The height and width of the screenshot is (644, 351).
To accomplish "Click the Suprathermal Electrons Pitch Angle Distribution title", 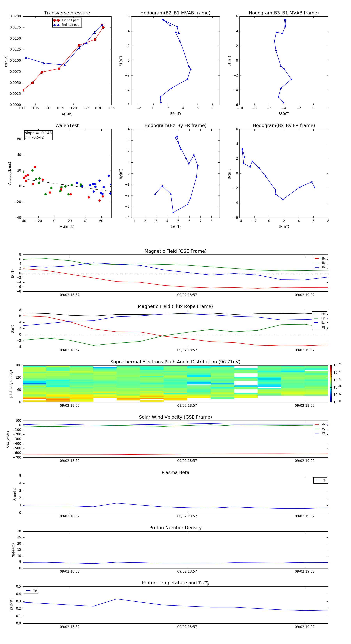I will point(175,362).
